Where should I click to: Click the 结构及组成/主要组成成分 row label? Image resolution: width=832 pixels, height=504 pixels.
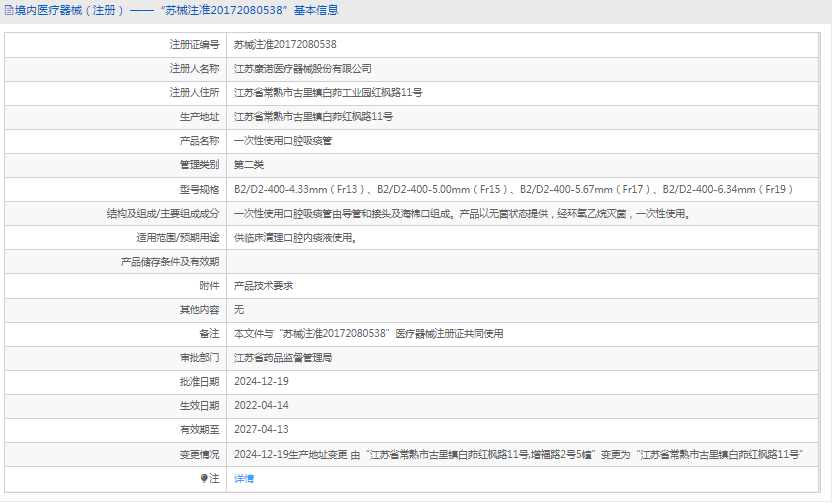point(163,214)
